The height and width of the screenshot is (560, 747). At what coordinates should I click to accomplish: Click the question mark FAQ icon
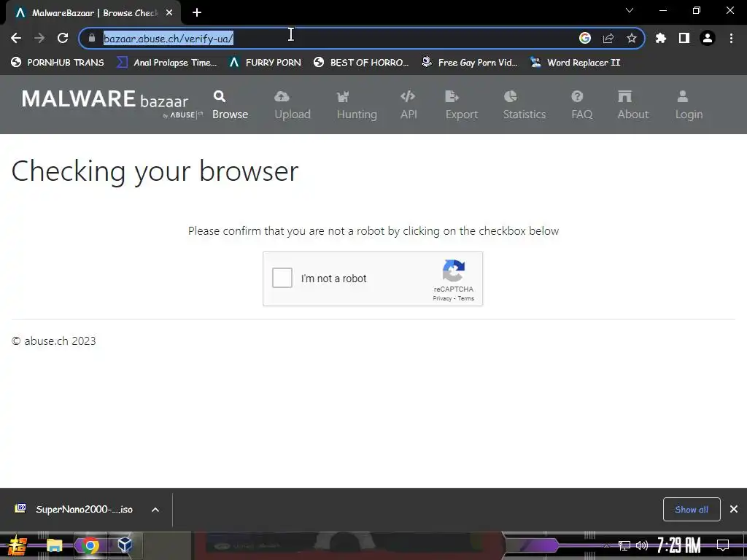pyautogui.click(x=578, y=96)
